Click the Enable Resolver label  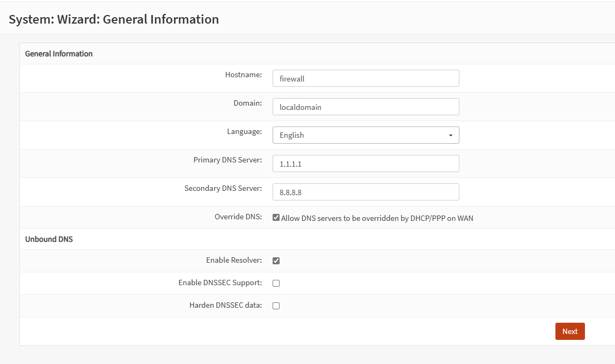click(234, 260)
